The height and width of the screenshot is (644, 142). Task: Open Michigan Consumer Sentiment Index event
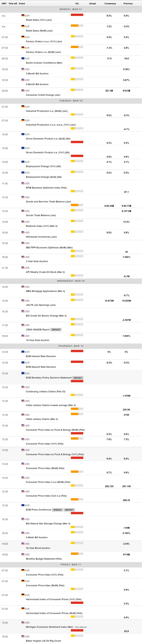coord(49,627)
